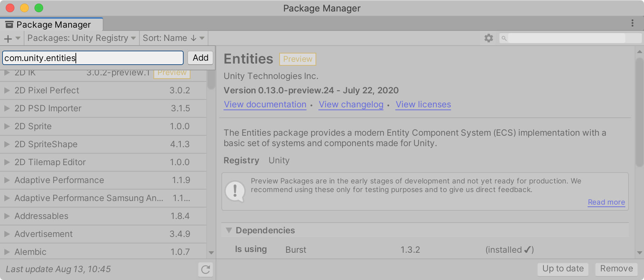Viewport: 644px width, 280px height.
Task: Click the Package Manager tab icon
Action: 9,24
